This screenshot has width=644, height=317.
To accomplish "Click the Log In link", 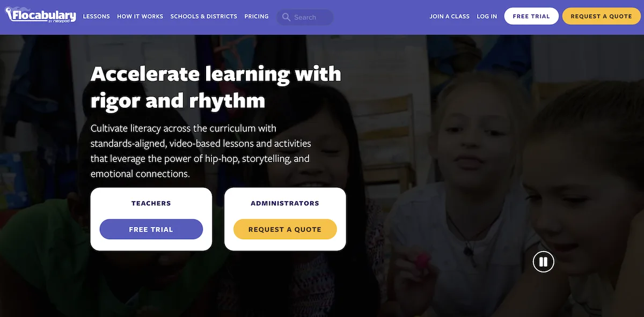I will [x=487, y=17].
